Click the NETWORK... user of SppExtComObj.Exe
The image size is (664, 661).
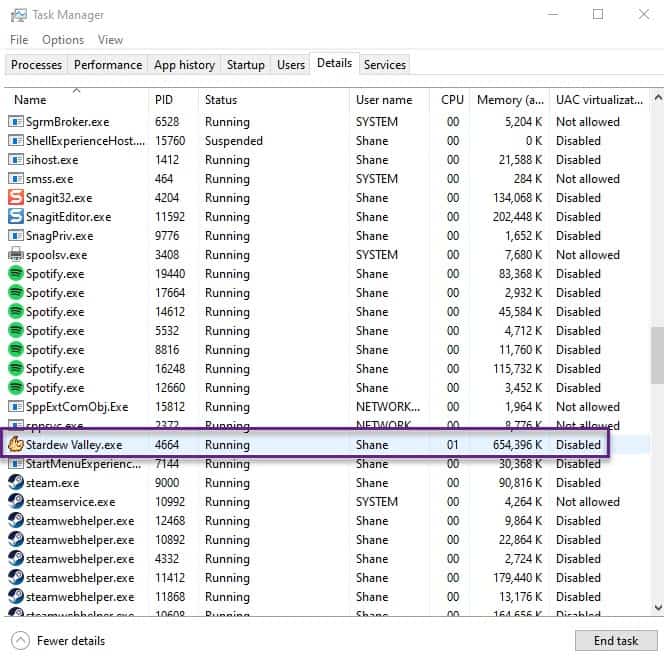pyautogui.click(x=388, y=407)
